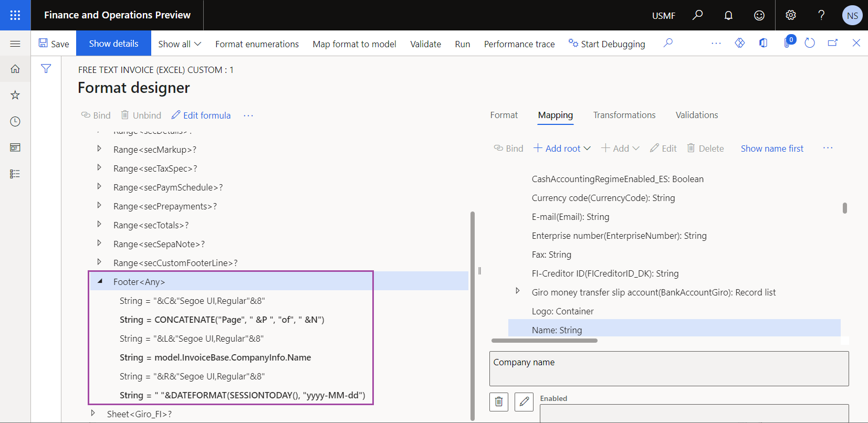Open Recent clock icon in sidebar
This screenshot has width=868, height=423.
(x=15, y=121)
